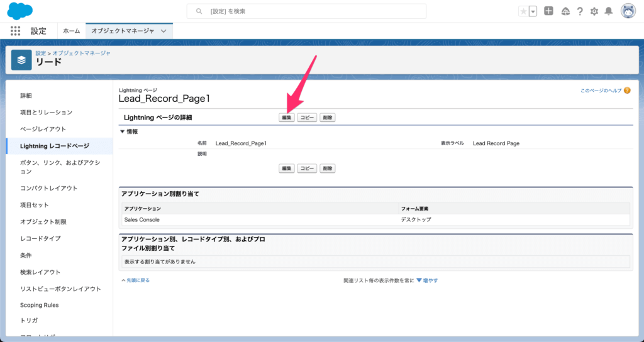Click the lower 編集 button
Image resolution: width=644 pixels, height=342 pixels.
(x=287, y=168)
